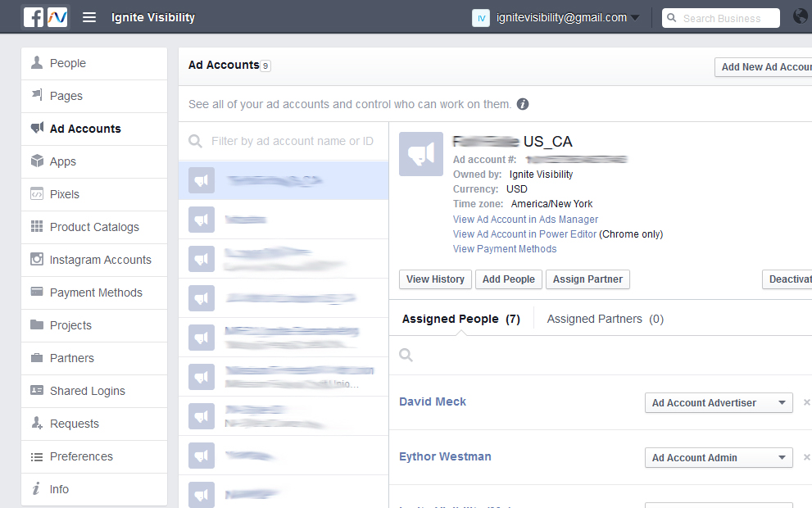Viewport: 812px width, 508px height.
Task: Switch to the Assigned Partners tab
Action: [x=605, y=319]
